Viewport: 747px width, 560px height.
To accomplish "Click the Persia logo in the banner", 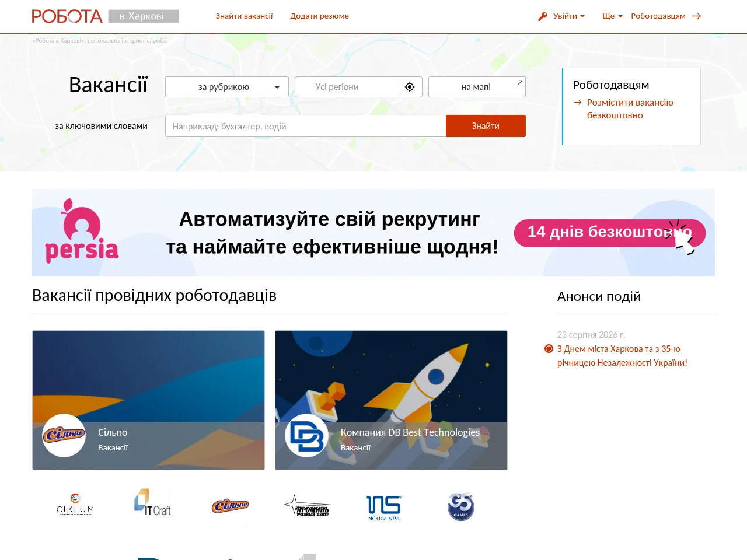I will (x=82, y=231).
